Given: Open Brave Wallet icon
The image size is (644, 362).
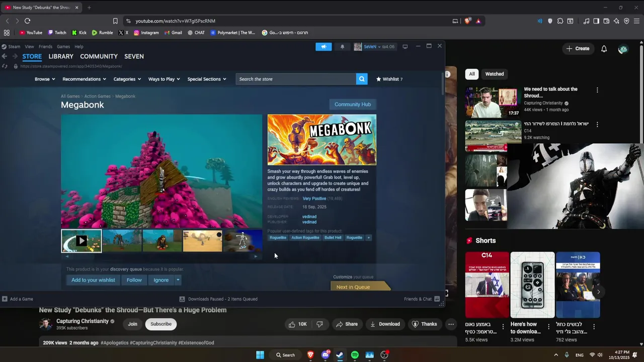Looking at the screenshot, I should pyautogui.click(x=606, y=21).
